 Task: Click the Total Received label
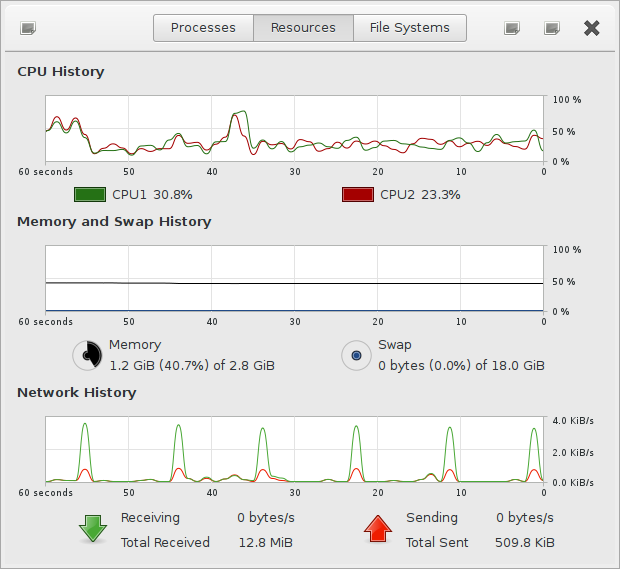tap(165, 543)
